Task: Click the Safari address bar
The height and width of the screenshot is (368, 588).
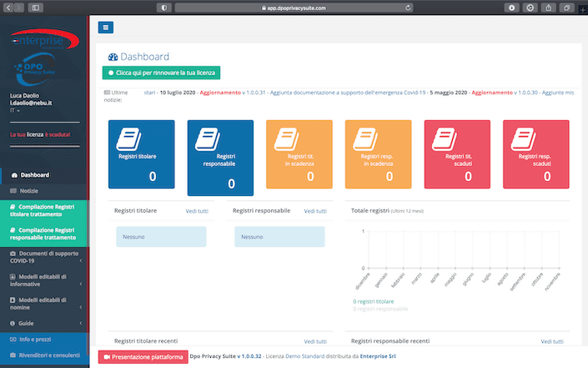Action: point(294,8)
